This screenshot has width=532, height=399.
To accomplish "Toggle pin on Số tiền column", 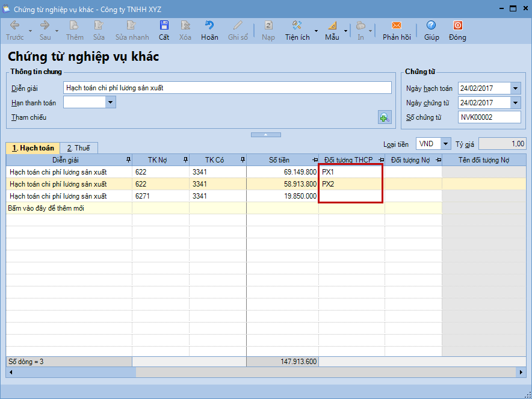I will 315,159.
